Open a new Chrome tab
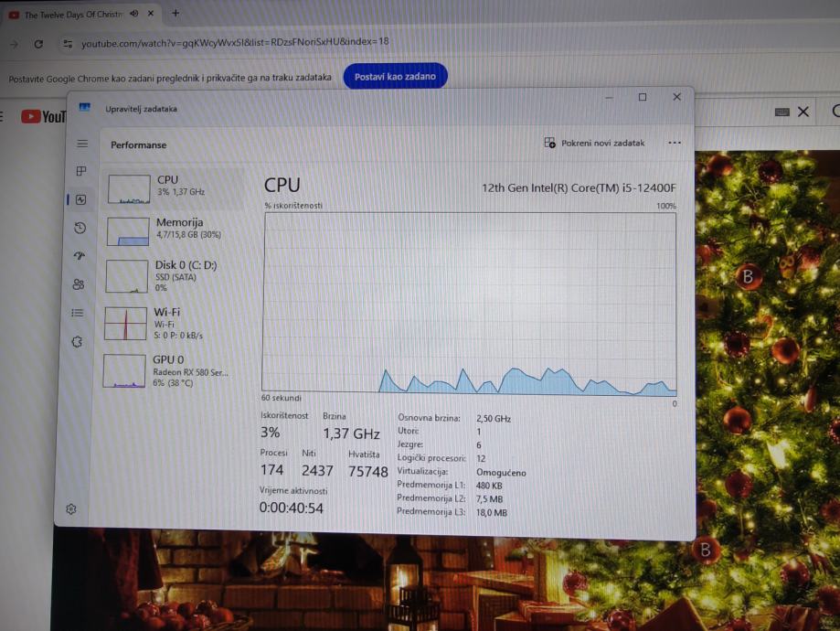 [175, 13]
